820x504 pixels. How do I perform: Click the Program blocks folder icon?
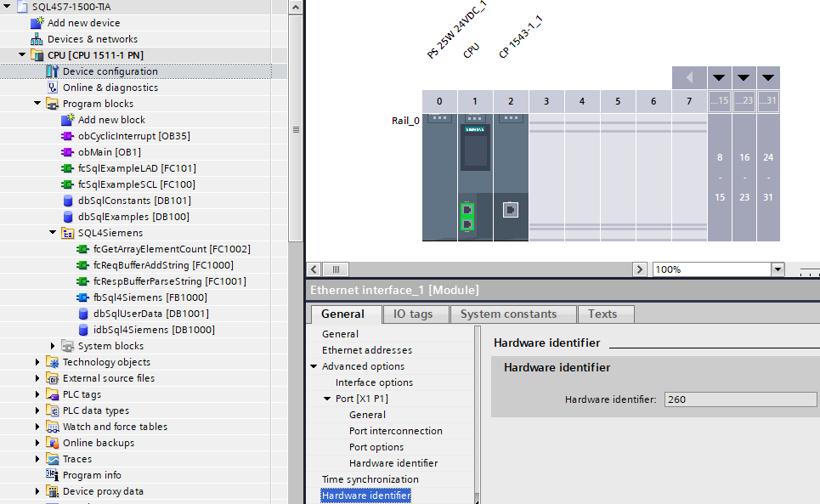53,104
